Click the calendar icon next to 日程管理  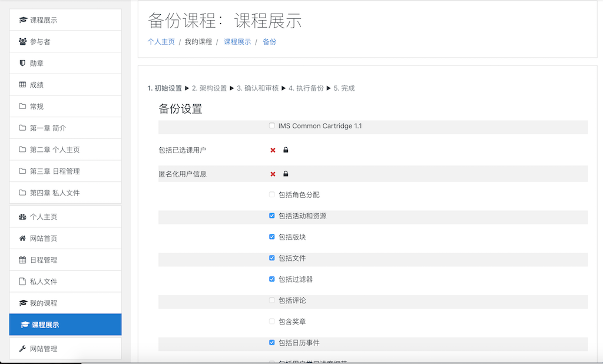23,260
